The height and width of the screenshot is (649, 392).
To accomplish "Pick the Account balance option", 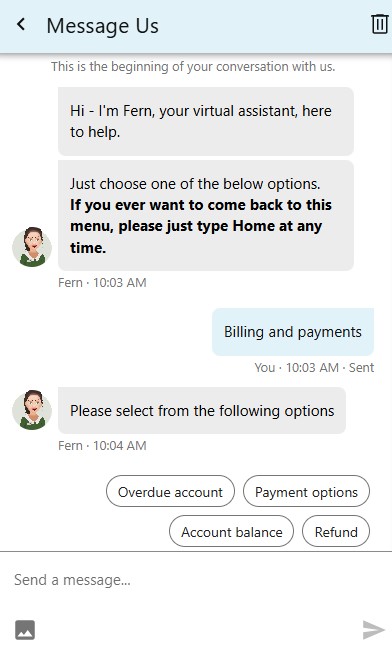I will (x=231, y=531).
